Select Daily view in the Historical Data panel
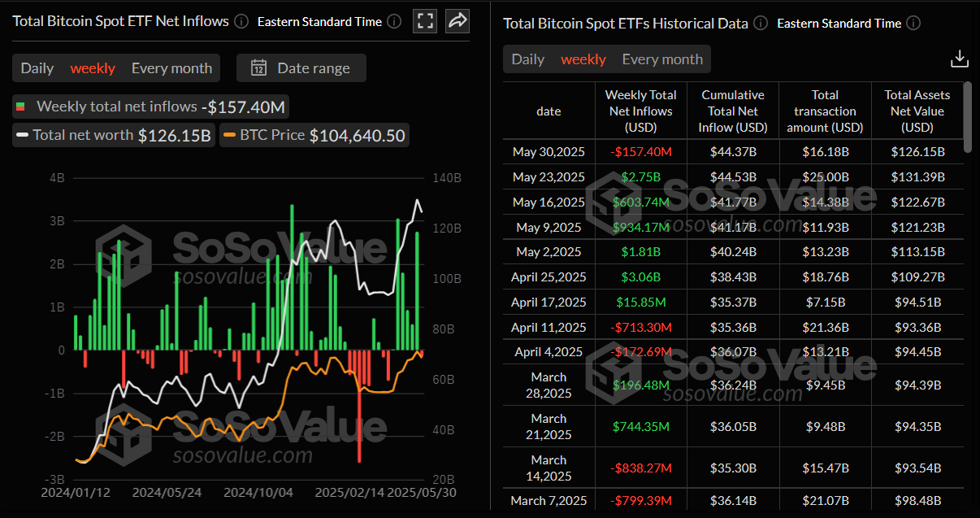 click(527, 59)
